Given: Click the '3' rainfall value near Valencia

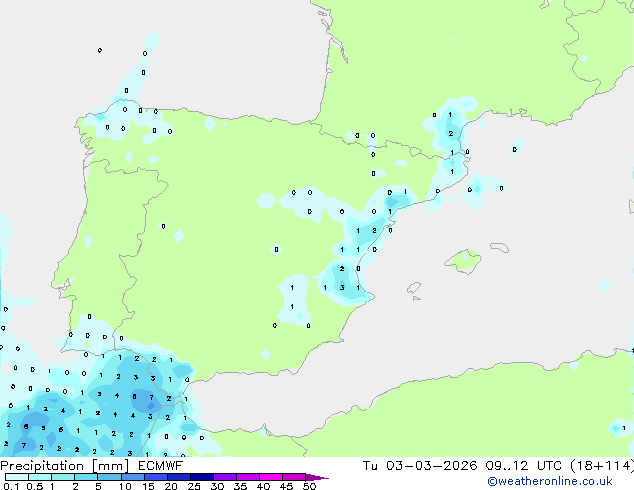Looking at the screenshot, I should tap(342, 288).
